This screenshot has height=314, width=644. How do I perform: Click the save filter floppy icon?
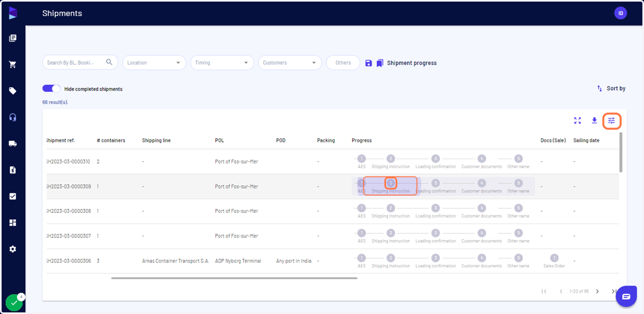(369, 63)
